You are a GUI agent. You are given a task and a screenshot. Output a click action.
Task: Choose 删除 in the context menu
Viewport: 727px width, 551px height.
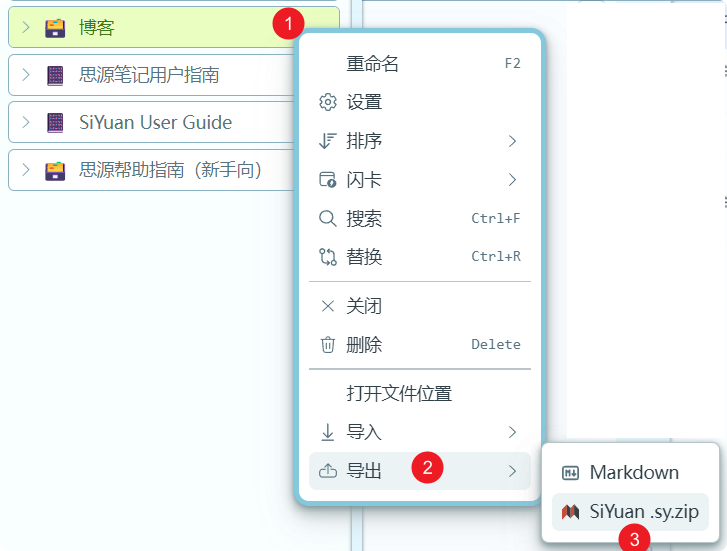pyautogui.click(x=420, y=345)
